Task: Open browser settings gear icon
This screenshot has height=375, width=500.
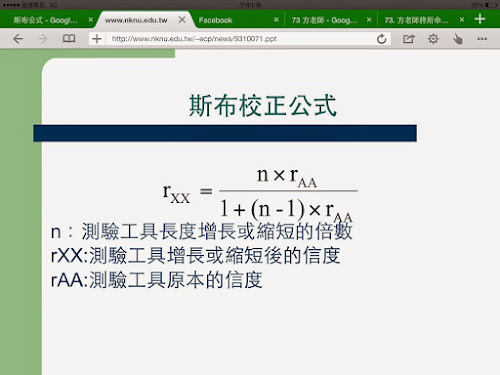Action: [433, 39]
